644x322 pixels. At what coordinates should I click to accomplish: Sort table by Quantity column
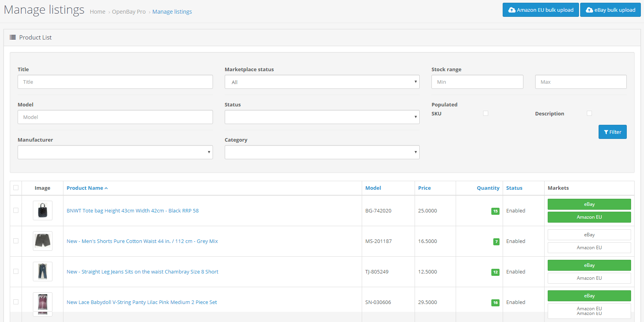point(488,188)
